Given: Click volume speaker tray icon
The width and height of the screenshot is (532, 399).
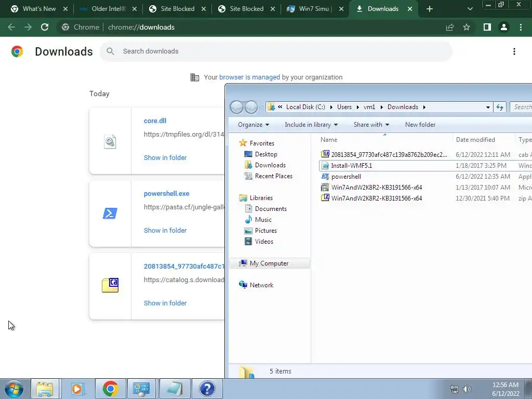Looking at the screenshot, I should coord(467,389).
